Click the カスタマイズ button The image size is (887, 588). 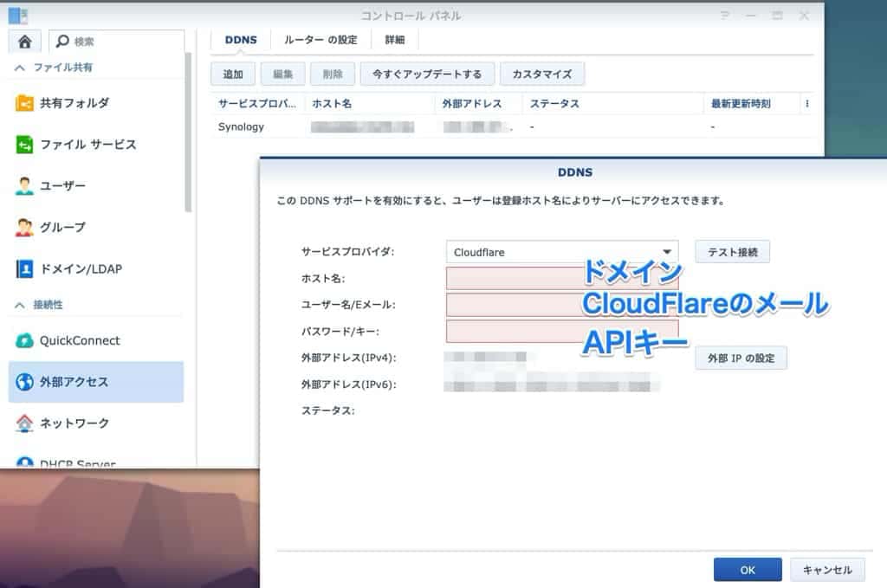coord(542,74)
